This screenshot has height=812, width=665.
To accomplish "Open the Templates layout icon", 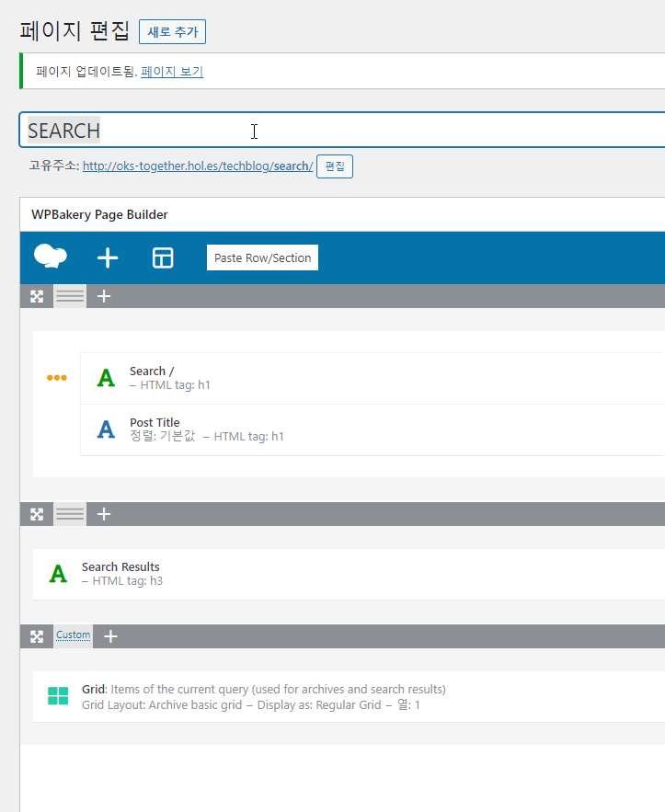I will 163,257.
